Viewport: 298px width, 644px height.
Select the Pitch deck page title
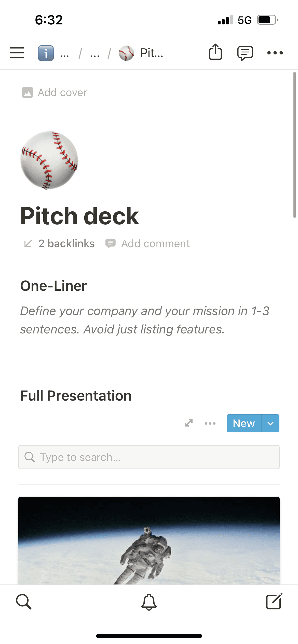pos(79,216)
